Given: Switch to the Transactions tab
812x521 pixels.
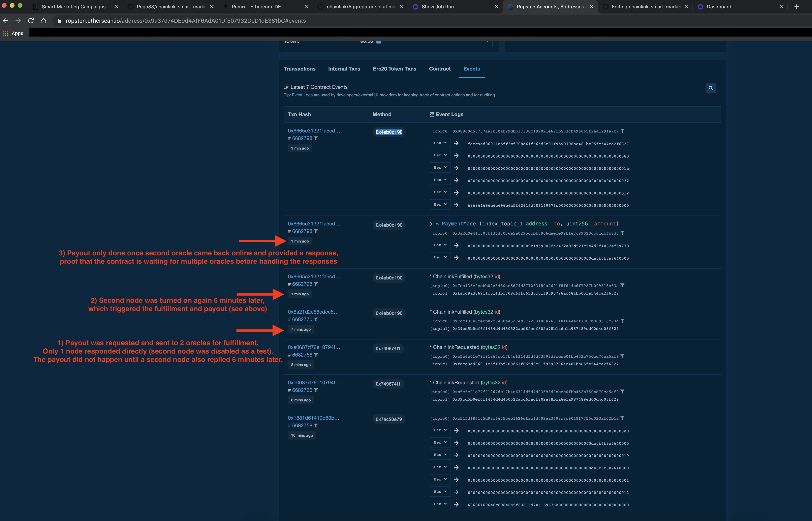Looking at the screenshot, I should tap(299, 69).
